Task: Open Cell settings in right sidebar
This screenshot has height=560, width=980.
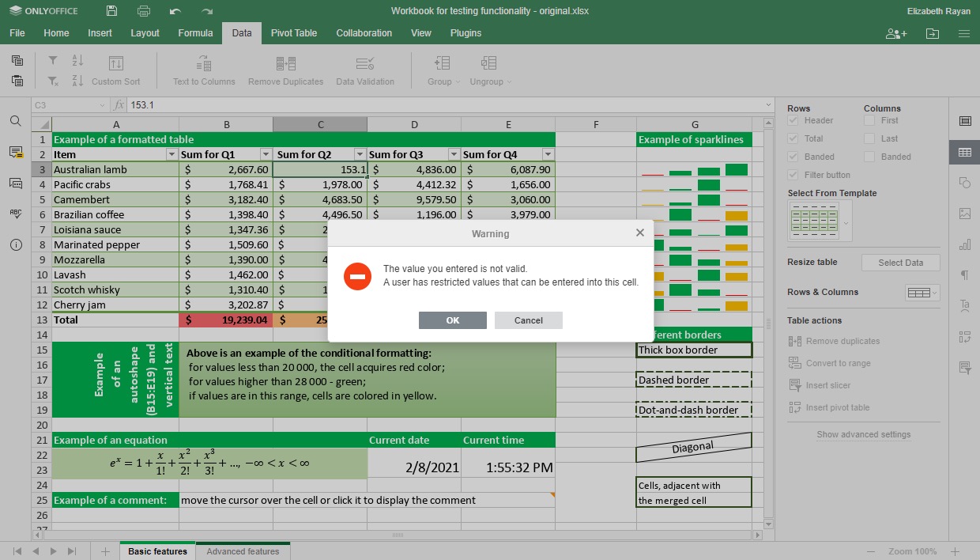Action: pyautogui.click(x=965, y=121)
